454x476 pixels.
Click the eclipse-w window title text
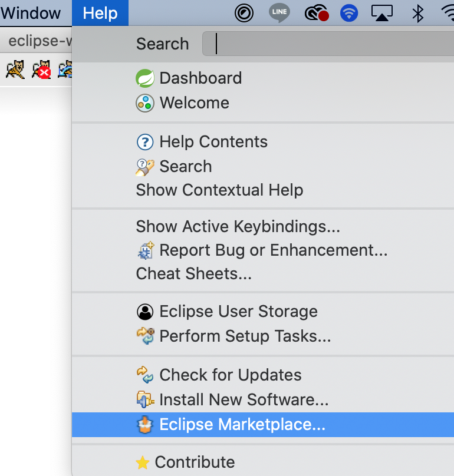coord(40,41)
